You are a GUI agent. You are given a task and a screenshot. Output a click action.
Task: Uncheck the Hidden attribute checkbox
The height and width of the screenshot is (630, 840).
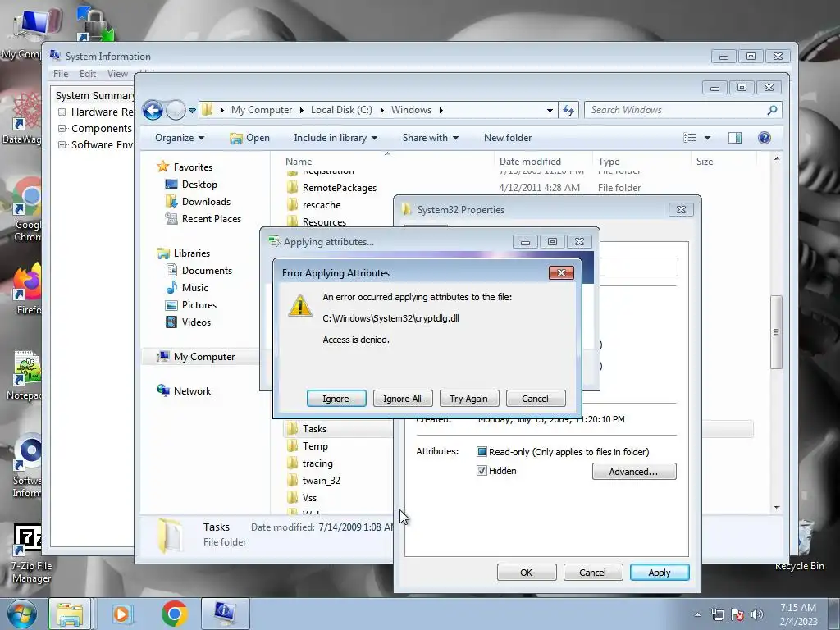[482, 470]
